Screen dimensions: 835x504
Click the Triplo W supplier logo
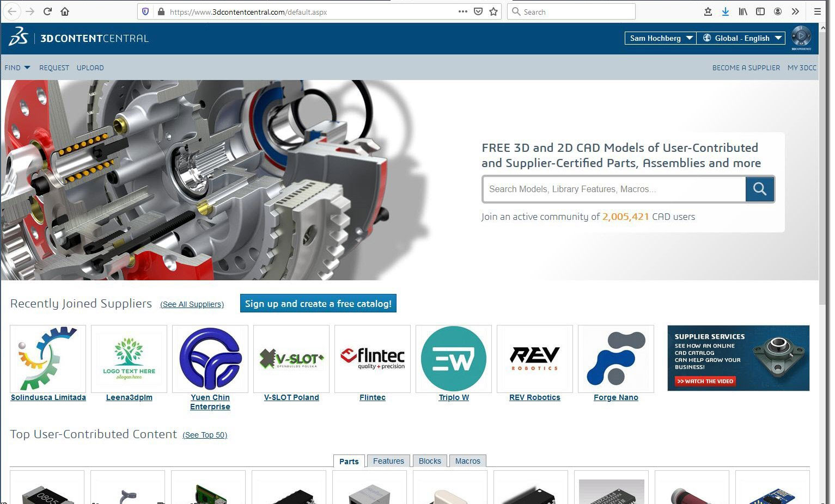tap(453, 359)
